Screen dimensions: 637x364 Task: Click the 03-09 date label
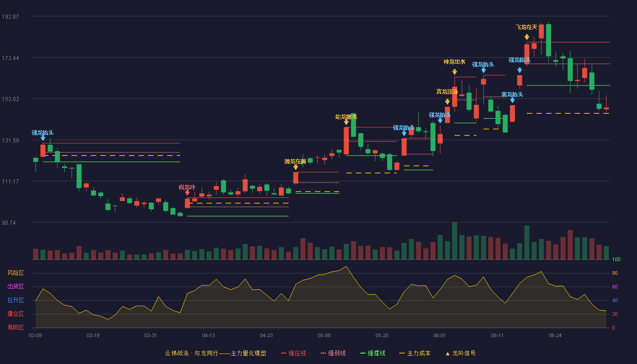tap(35, 335)
